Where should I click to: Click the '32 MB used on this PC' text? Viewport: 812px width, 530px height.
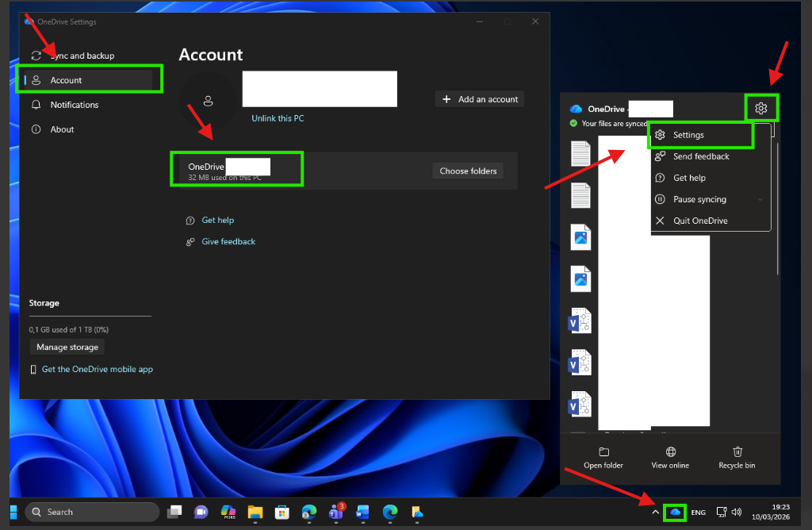click(x=224, y=178)
